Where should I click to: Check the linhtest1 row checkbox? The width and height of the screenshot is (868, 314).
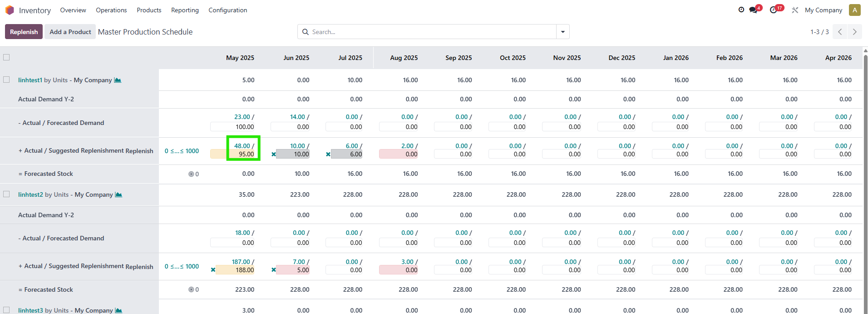coord(6,80)
